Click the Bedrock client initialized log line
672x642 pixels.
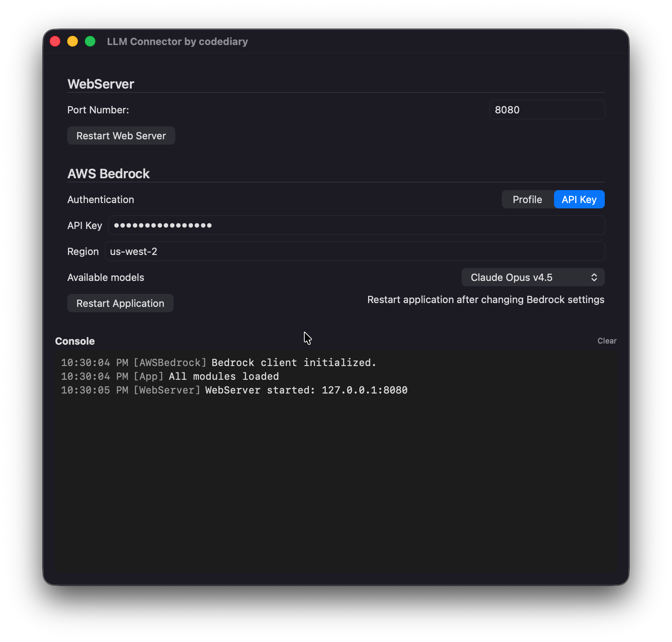pos(218,363)
